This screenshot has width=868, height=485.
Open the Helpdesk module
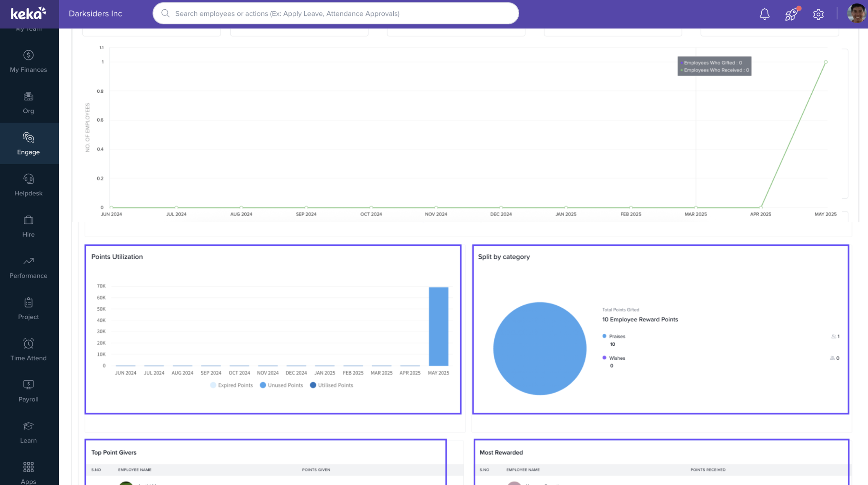pyautogui.click(x=29, y=185)
